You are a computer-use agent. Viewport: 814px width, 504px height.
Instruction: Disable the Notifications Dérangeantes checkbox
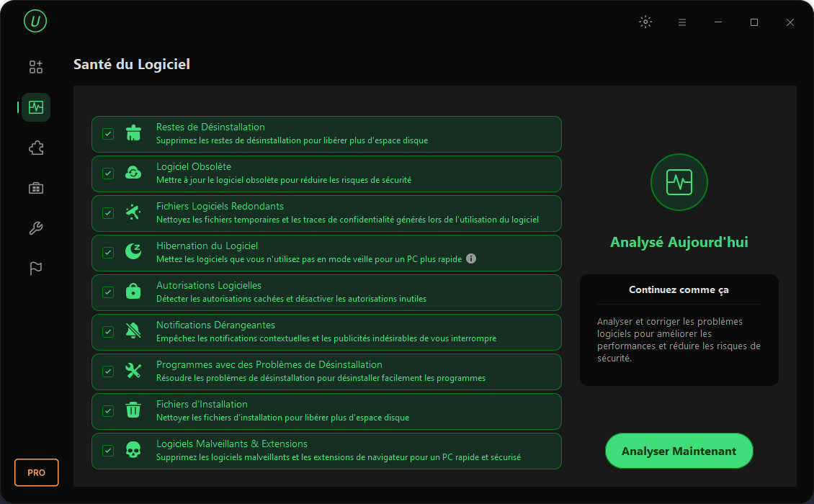[108, 332]
